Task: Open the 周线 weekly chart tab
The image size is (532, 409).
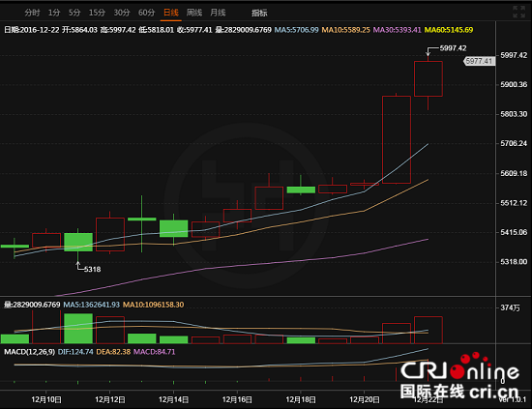Action: (x=194, y=13)
